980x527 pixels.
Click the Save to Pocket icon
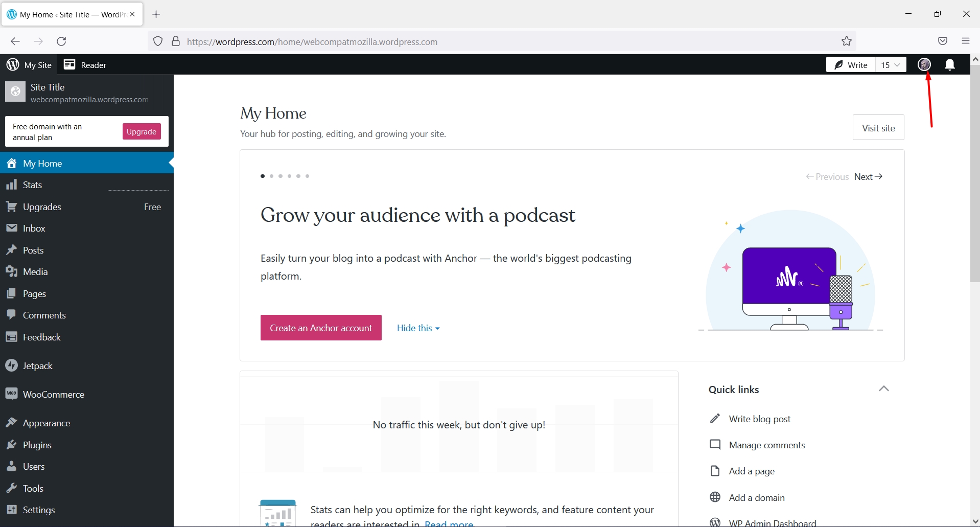943,41
